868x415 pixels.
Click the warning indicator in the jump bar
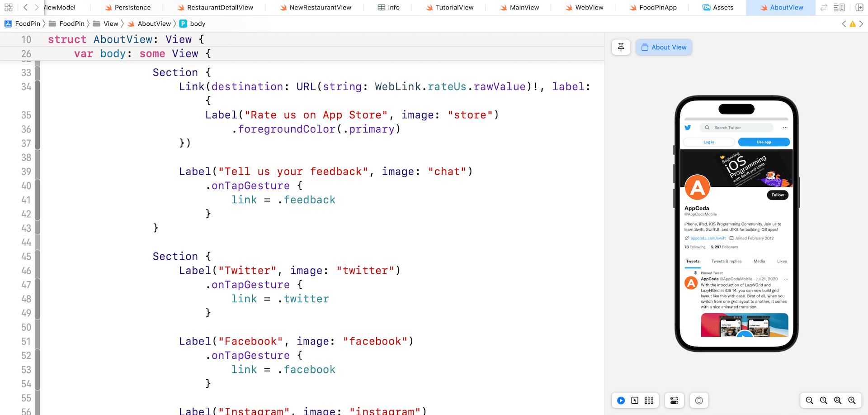[x=853, y=24]
